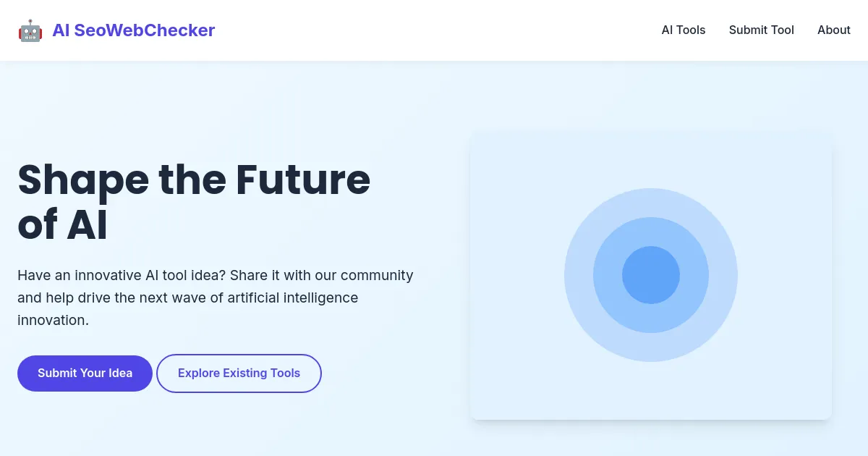Screen dimensions: 868x456
Task: Click the purple outlined Explore button border
Action: (239, 357)
